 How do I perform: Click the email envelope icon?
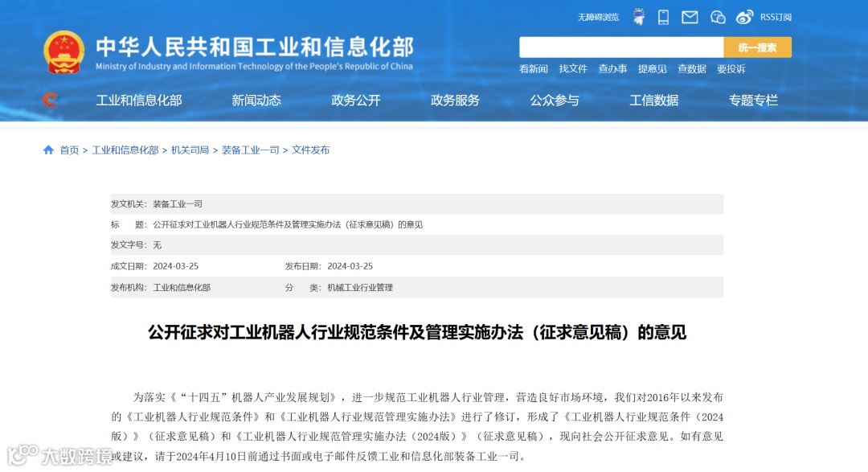(x=690, y=17)
